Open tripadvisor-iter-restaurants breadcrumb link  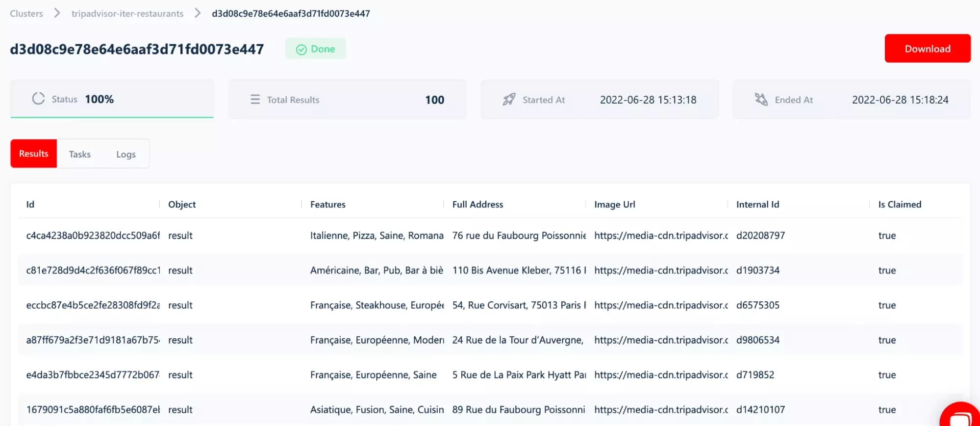127,14
